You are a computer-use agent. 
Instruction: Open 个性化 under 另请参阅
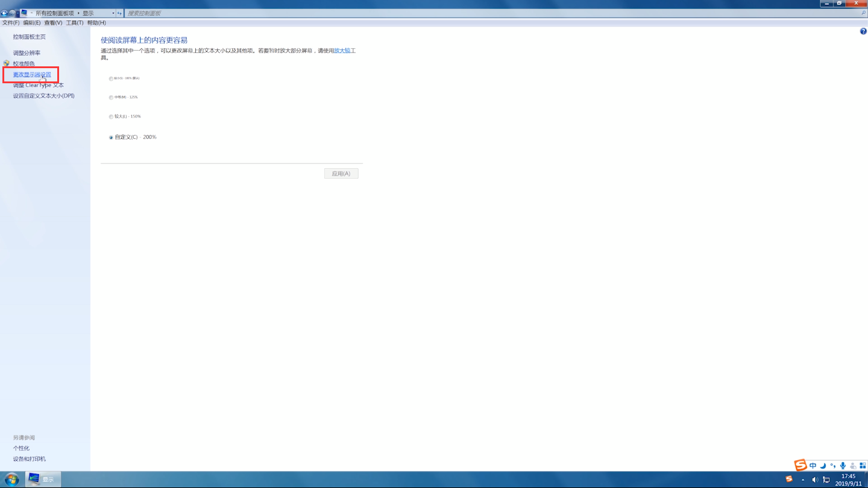[21, 448]
